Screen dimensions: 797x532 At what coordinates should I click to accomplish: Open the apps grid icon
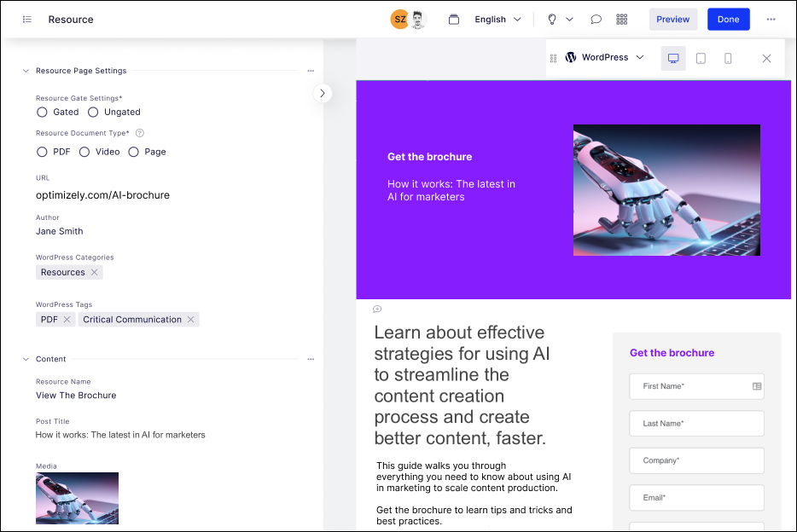tap(621, 19)
